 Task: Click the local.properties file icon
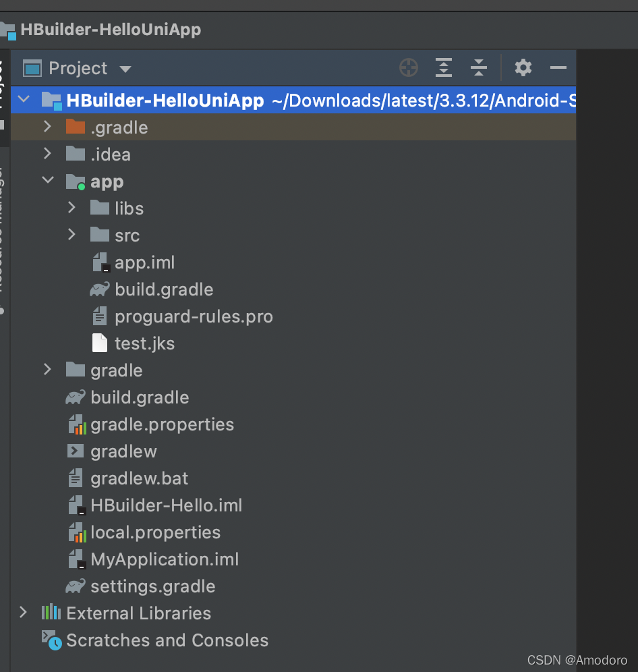pos(77,532)
